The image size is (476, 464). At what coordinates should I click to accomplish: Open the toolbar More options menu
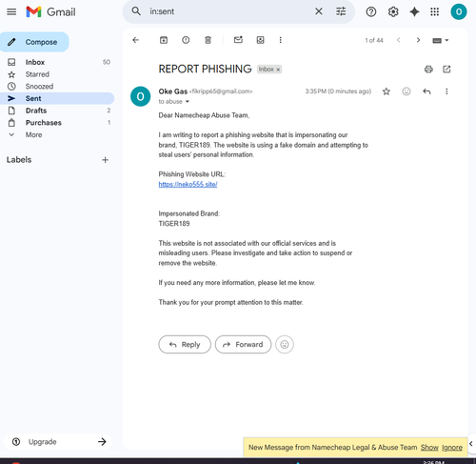pos(280,40)
